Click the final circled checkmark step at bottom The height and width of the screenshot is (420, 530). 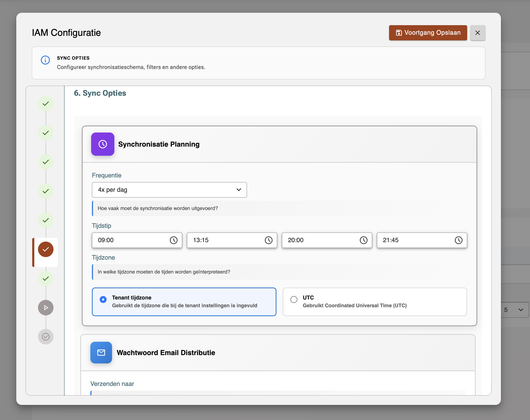[46, 337]
